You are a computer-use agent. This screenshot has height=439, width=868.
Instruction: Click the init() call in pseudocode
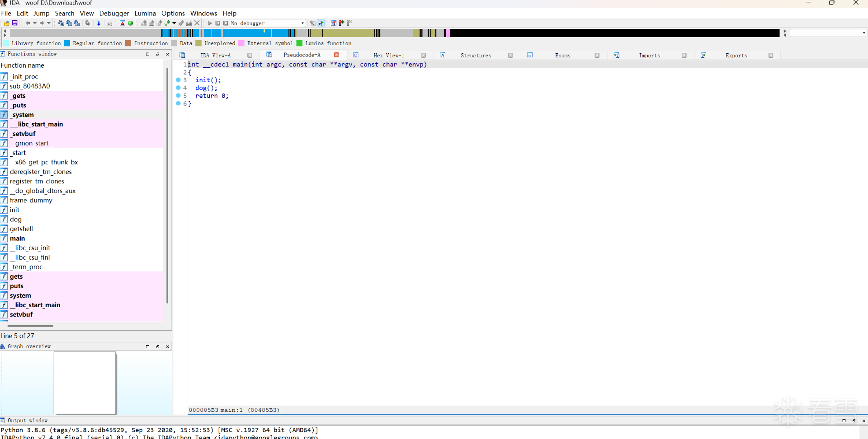tap(208, 80)
